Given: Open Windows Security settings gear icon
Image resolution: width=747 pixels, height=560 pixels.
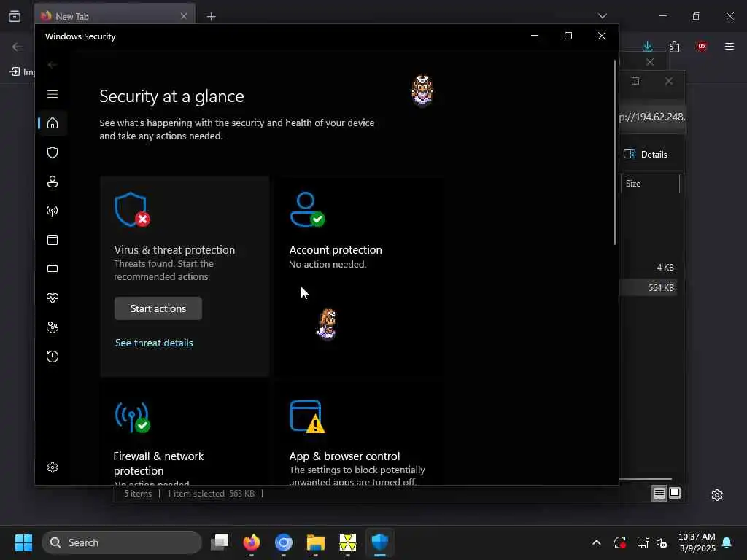Looking at the screenshot, I should point(53,467).
